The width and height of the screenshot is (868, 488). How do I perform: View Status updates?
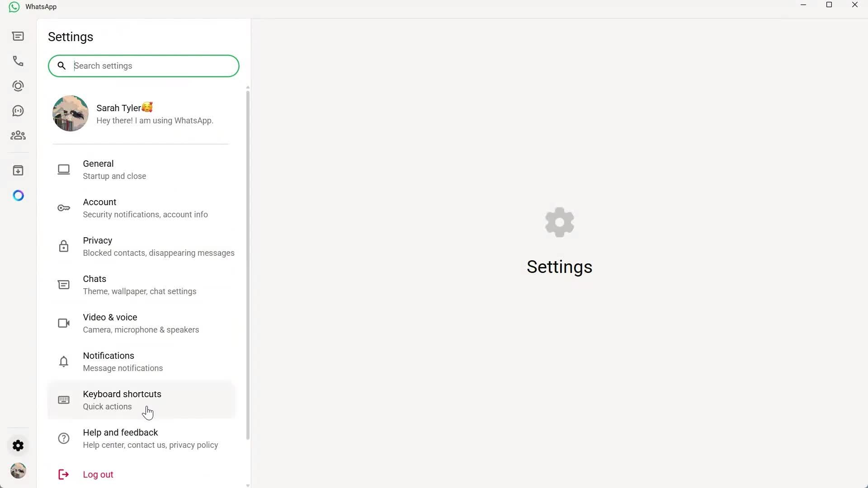coord(18,86)
